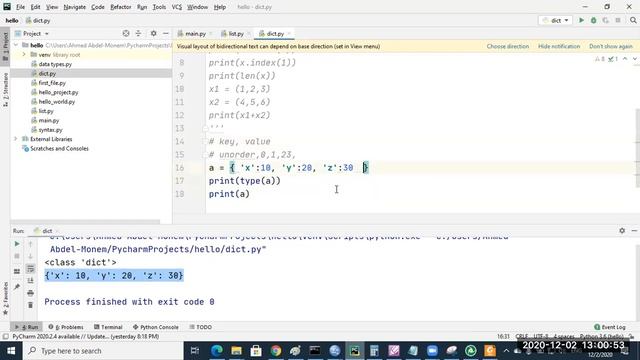Clear all Run console output
This screenshot has width=640, height=360.
30,305
